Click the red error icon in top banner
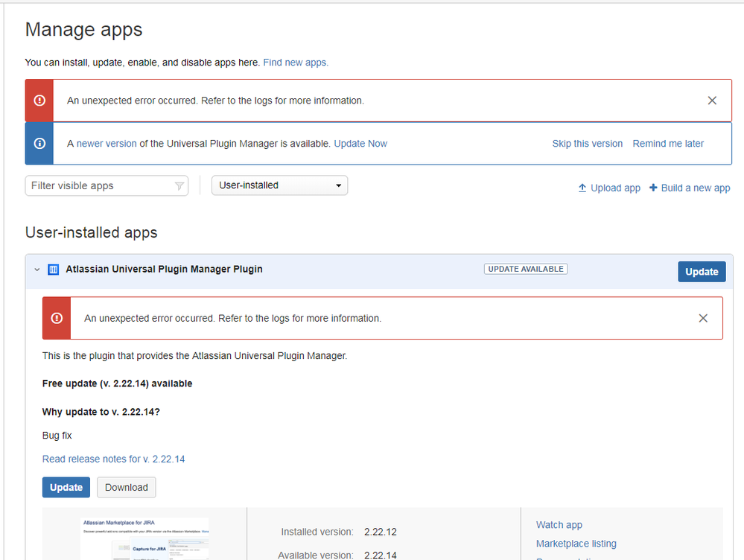The image size is (744, 560). pos(39,101)
